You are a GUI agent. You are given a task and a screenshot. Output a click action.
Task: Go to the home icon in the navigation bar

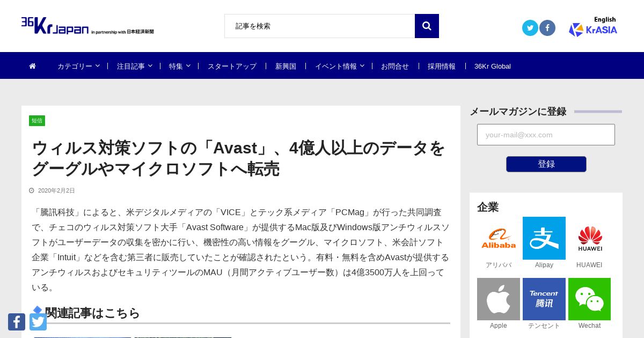[x=33, y=66]
